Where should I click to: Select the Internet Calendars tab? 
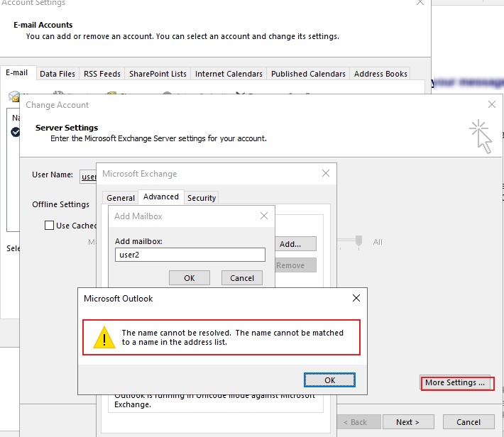tap(229, 74)
